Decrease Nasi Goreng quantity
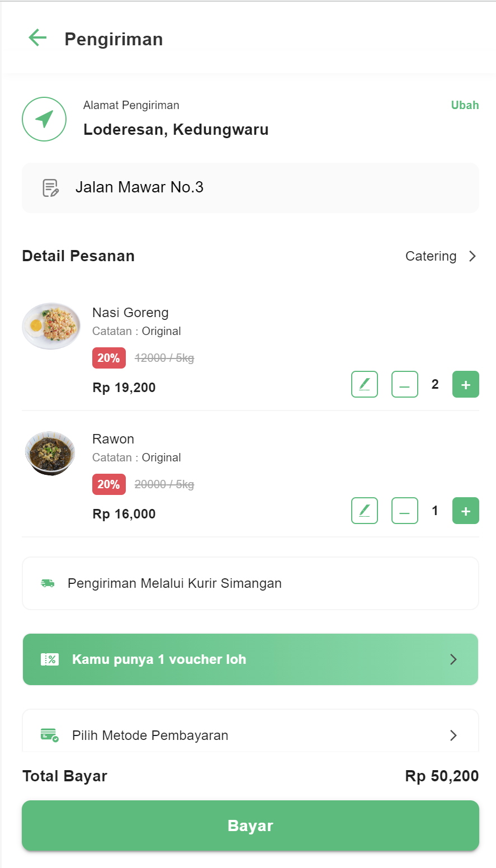The image size is (496, 868). (x=405, y=384)
